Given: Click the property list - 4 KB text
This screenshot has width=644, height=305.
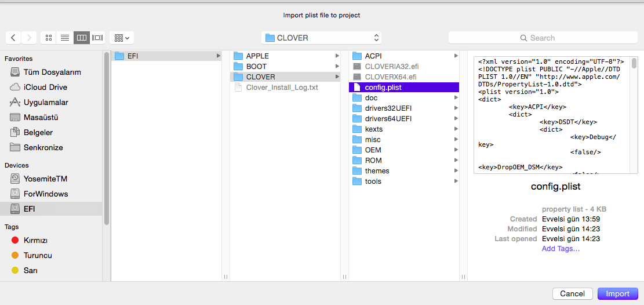Looking at the screenshot, I should [x=574, y=209].
